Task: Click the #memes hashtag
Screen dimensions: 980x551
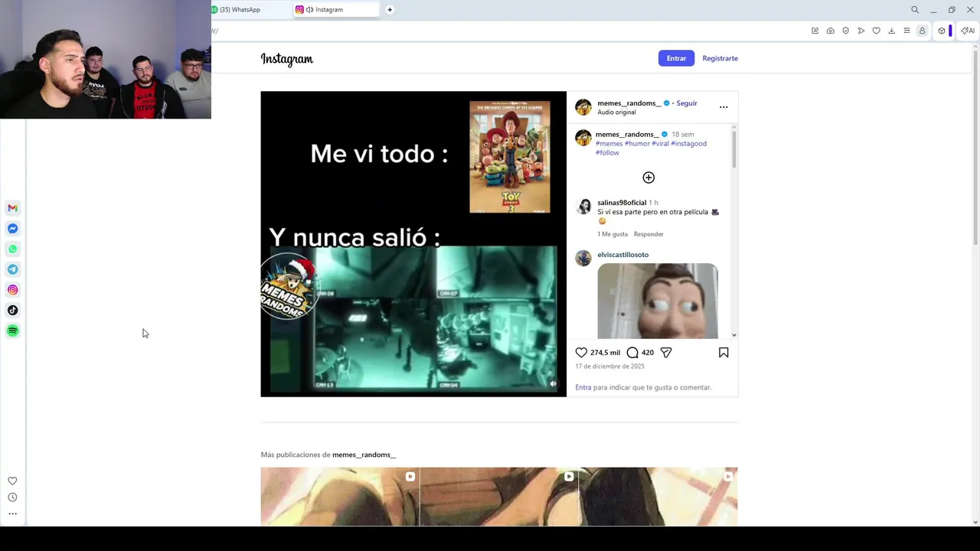Action: coord(609,144)
